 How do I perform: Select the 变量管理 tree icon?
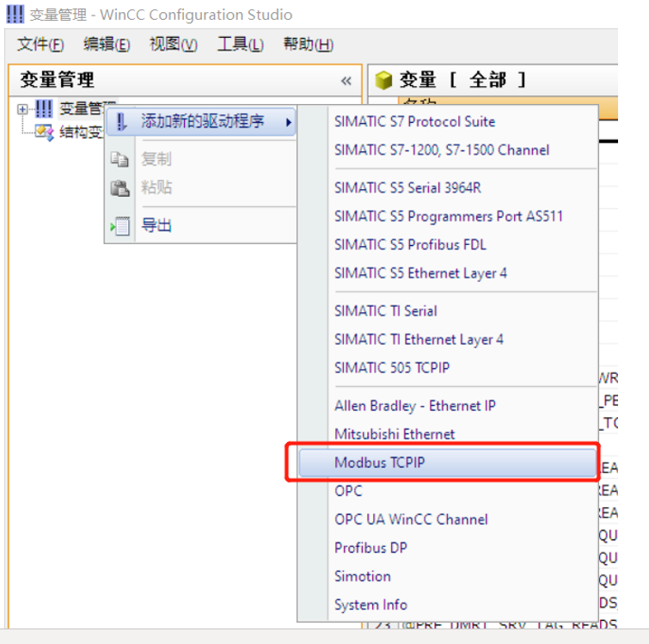coord(44,109)
